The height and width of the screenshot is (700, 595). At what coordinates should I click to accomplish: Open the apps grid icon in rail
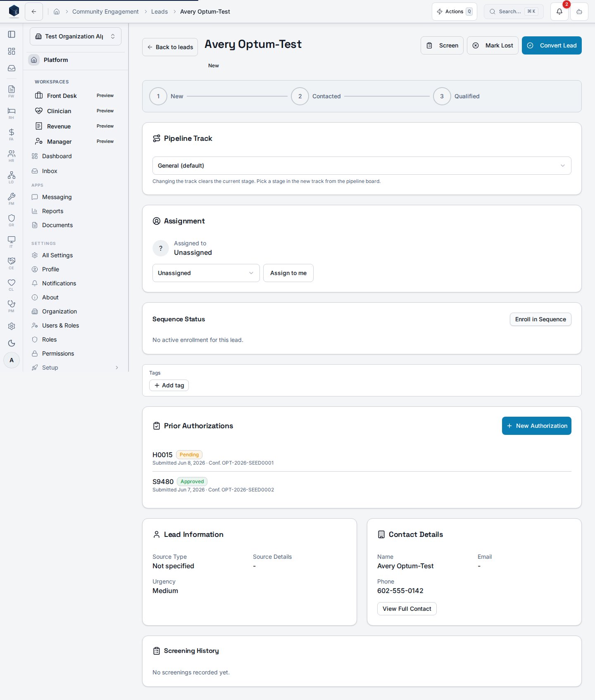tap(12, 51)
